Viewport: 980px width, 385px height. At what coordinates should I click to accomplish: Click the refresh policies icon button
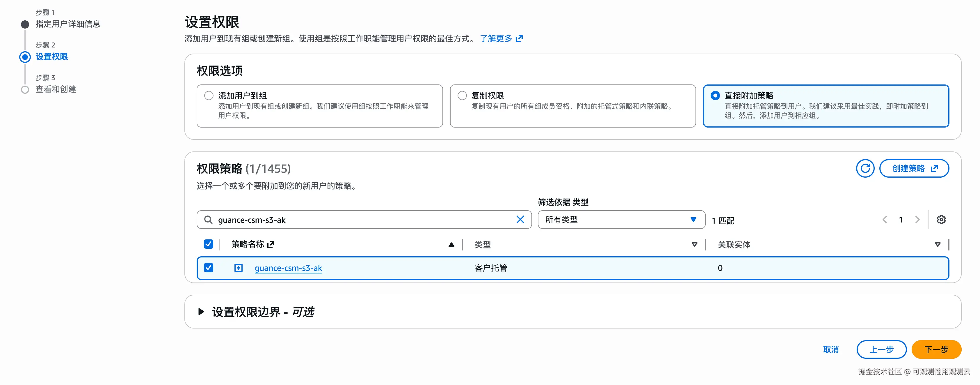(865, 168)
